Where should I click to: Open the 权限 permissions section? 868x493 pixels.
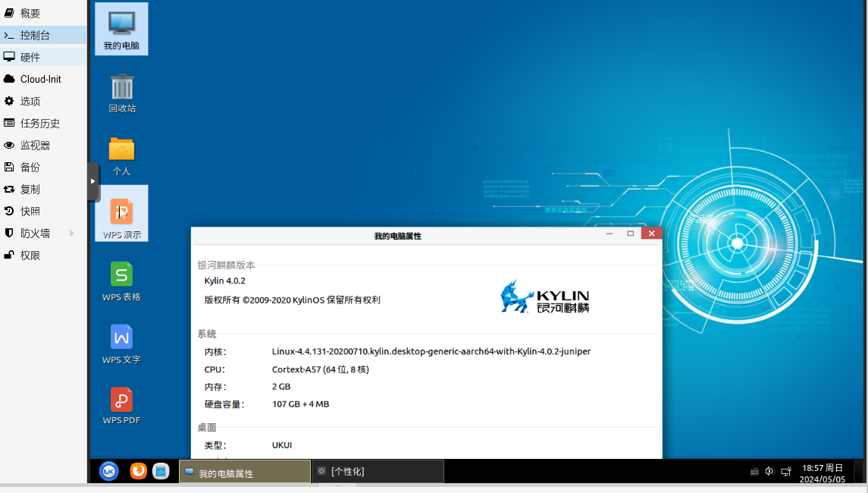click(43, 256)
